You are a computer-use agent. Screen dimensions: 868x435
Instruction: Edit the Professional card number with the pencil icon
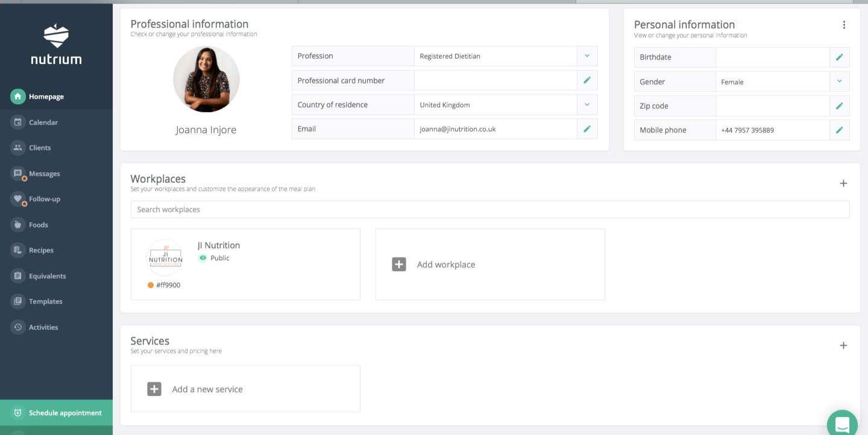pyautogui.click(x=587, y=80)
